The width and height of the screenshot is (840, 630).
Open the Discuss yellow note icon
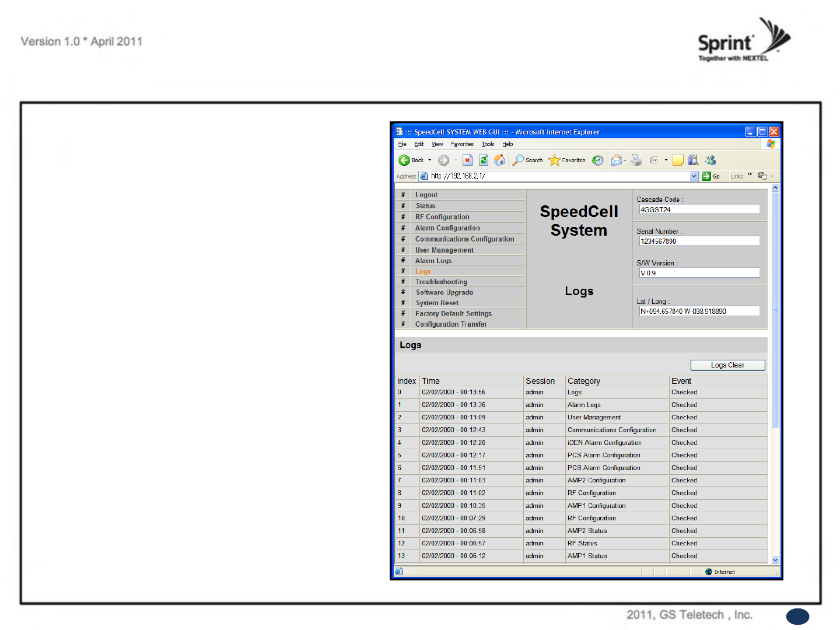pyautogui.click(x=678, y=160)
